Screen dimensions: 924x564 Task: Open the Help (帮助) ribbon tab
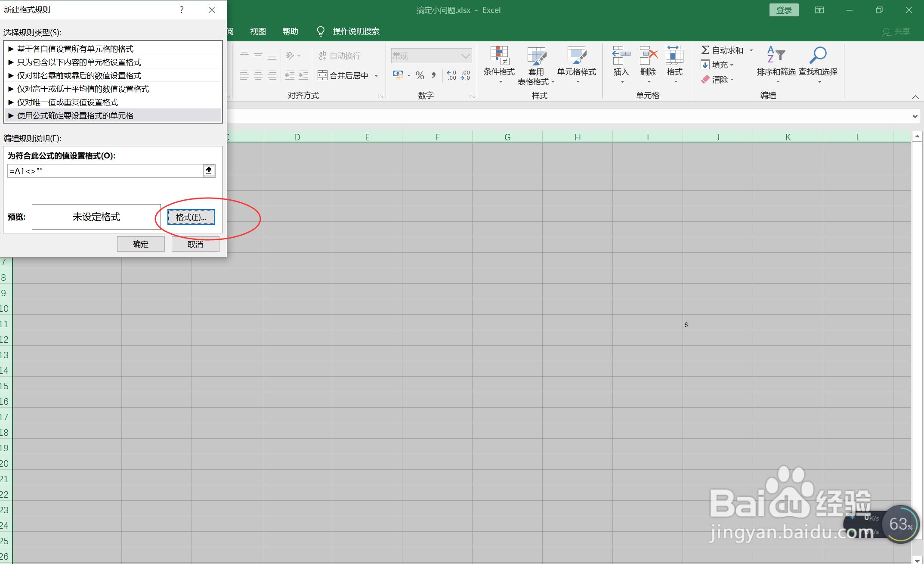290,31
